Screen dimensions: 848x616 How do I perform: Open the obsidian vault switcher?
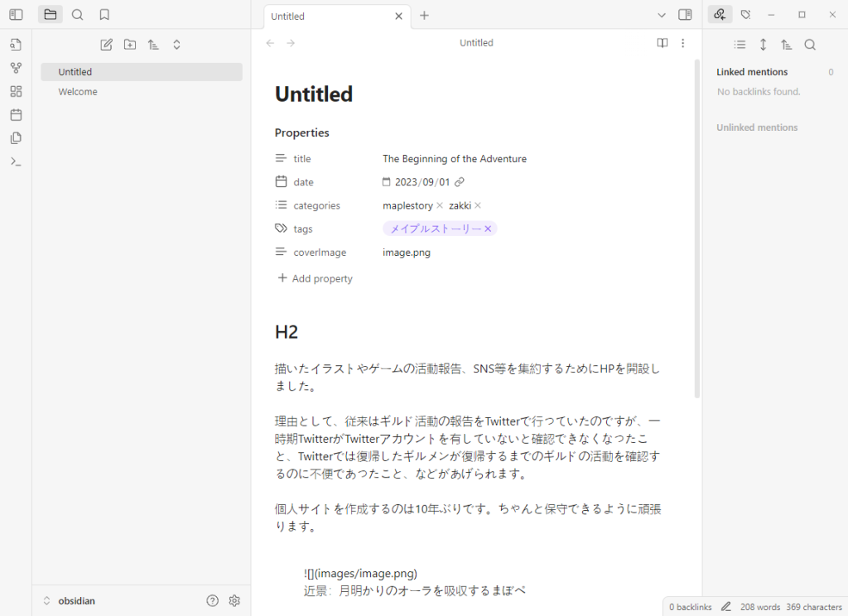(x=70, y=600)
